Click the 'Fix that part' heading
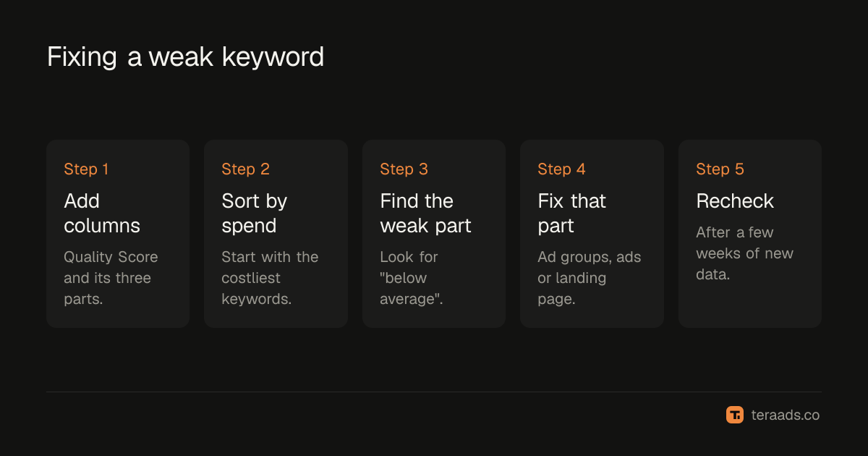 (572, 214)
